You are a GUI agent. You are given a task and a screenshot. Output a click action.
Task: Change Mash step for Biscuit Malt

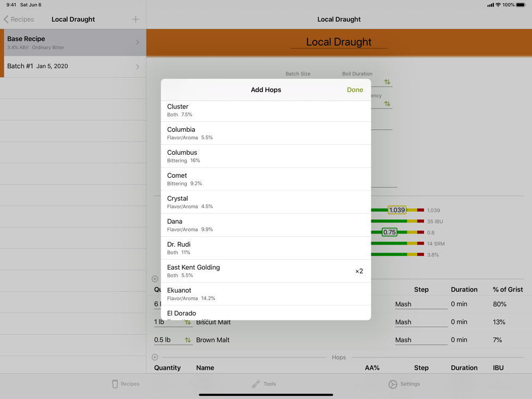(x=421, y=322)
